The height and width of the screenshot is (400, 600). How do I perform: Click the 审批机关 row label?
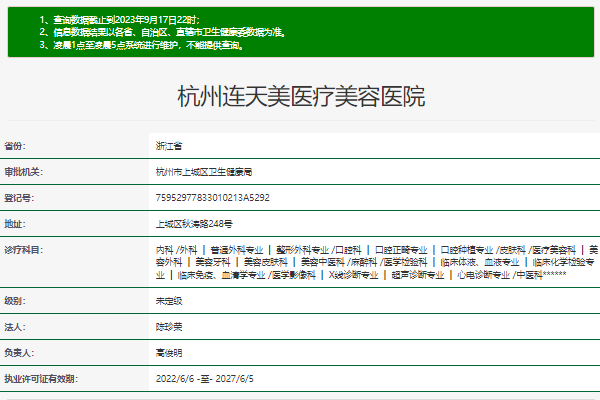click(23, 171)
